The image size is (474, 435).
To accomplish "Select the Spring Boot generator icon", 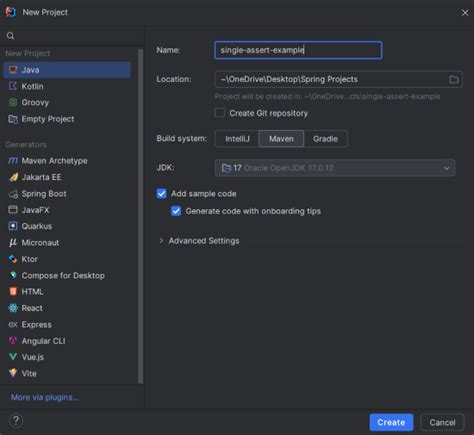I will click(13, 194).
